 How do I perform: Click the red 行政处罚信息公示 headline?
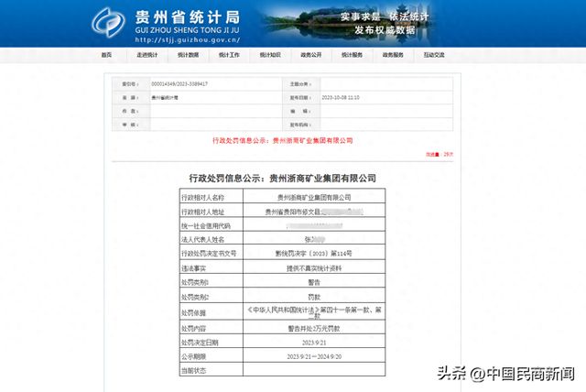(x=283, y=140)
